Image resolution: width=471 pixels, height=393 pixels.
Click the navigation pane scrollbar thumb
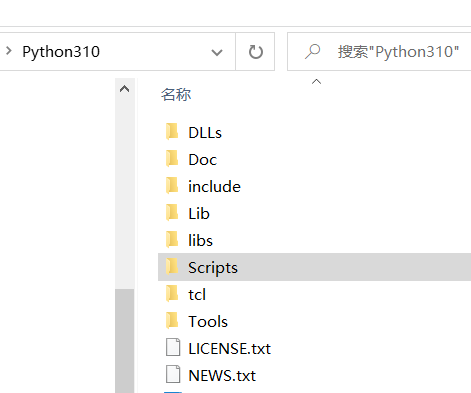point(125,341)
